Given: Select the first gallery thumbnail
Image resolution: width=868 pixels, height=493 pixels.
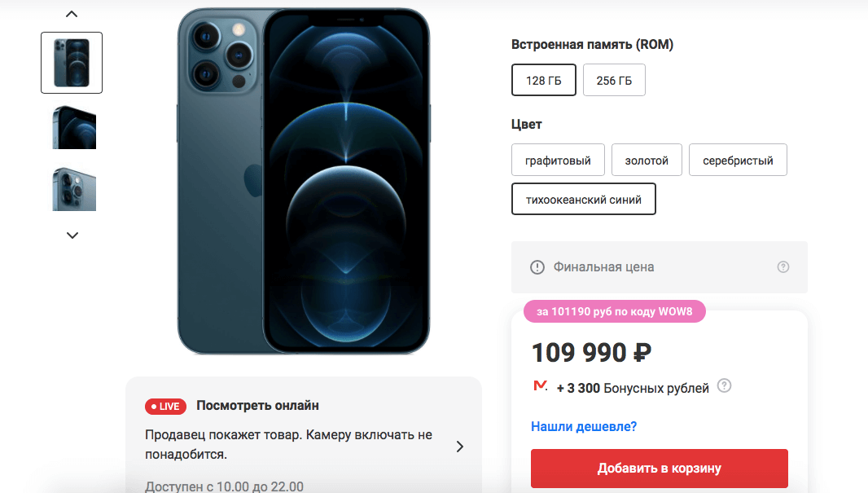Looking at the screenshot, I should (71, 63).
